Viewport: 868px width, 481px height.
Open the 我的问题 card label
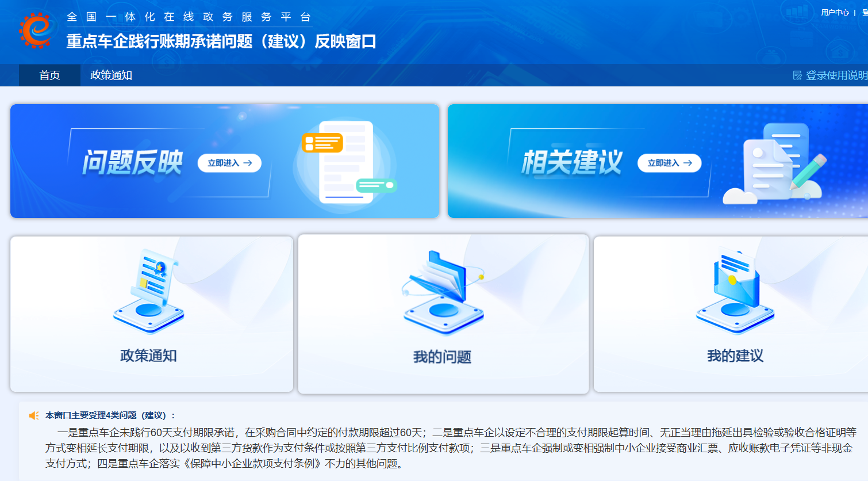(442, 357)
